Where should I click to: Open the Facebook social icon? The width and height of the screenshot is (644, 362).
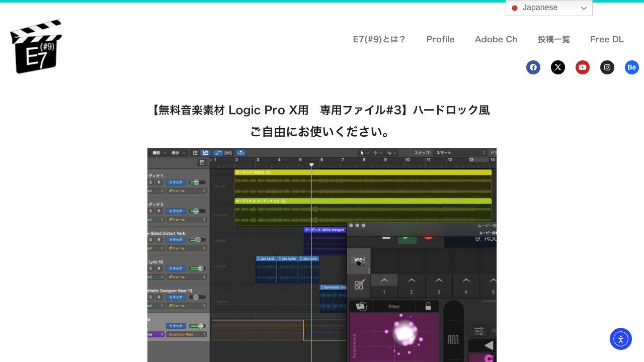533,67
